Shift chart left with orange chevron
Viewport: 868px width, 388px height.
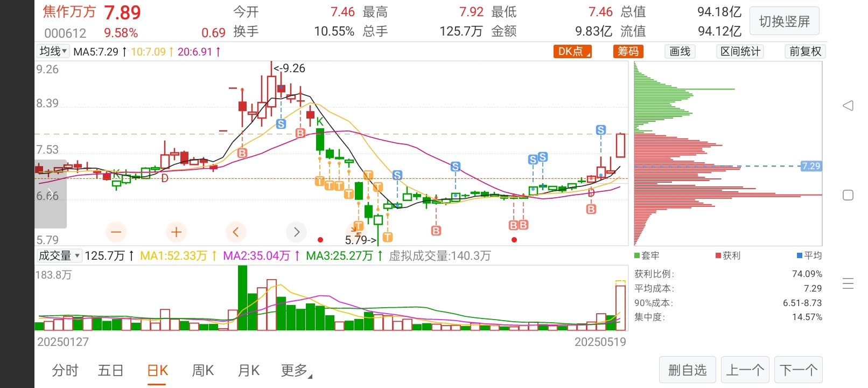click(236, 232)
